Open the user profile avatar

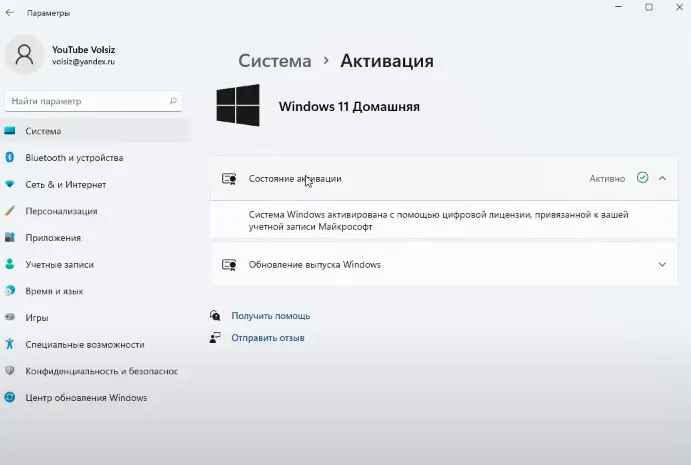[24, 55]
